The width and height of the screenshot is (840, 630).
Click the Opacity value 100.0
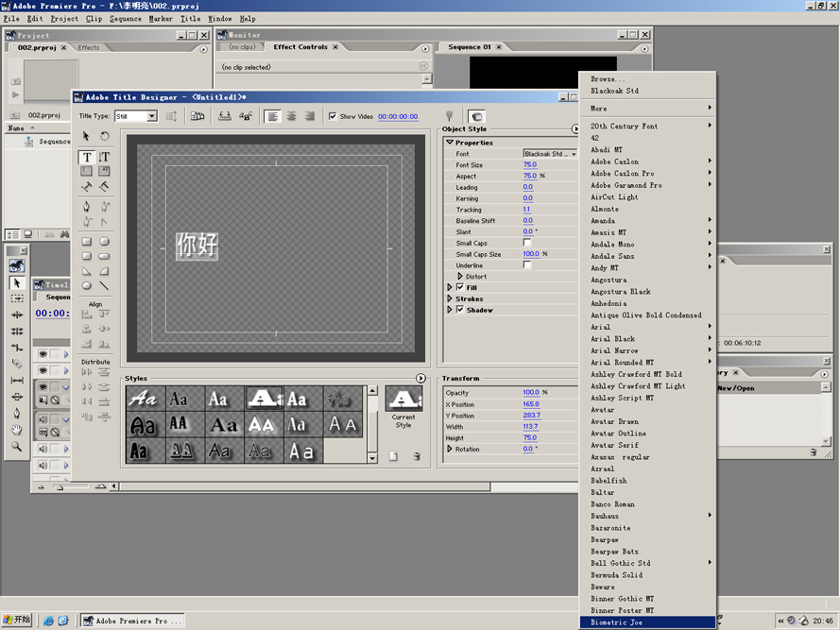(x=531, y=393)
